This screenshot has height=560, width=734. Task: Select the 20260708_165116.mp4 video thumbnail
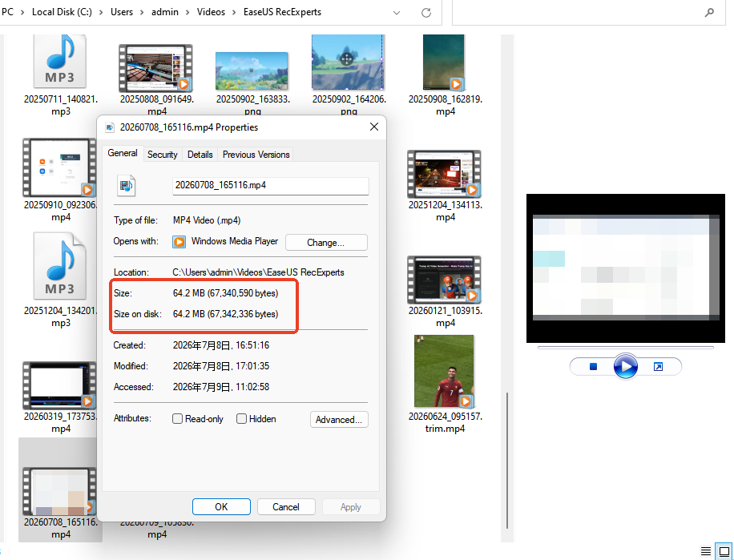click(x=59, y=491)
